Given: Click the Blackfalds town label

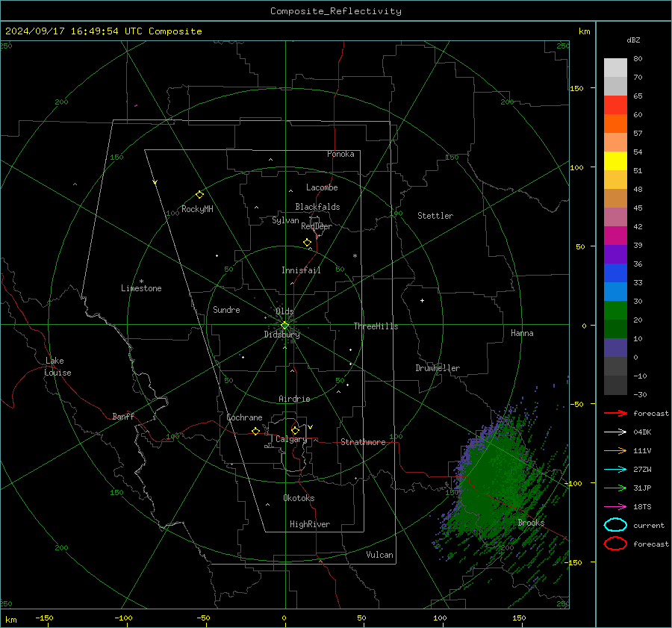Looking at the screenshot, I should (317, 207).
